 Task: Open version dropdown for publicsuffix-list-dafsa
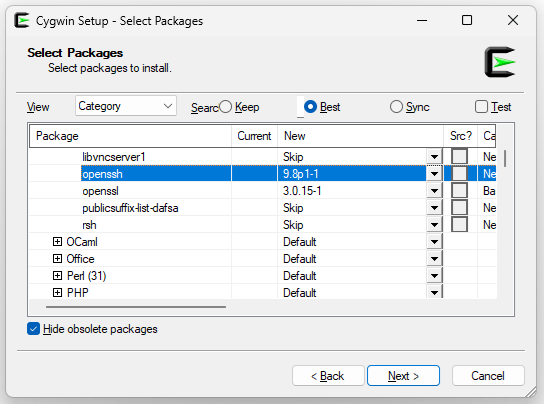[x=434, y=208]
